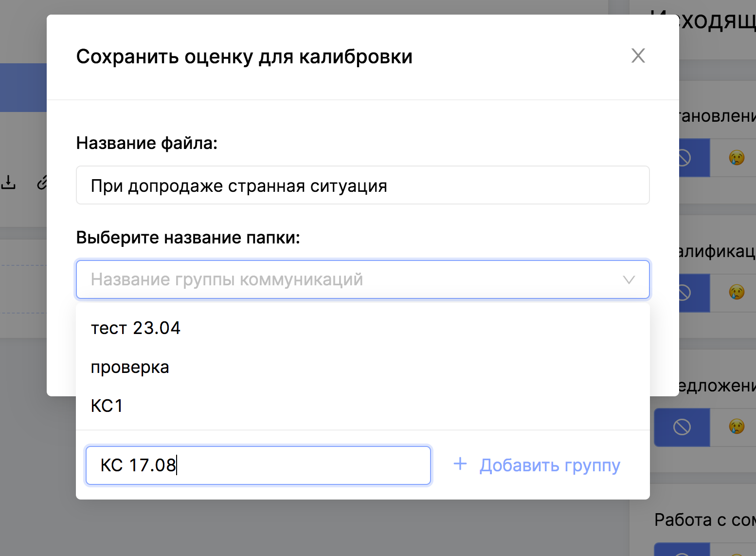
Task: Click the Работа с со… criterion heading
Action: point(704,520)
